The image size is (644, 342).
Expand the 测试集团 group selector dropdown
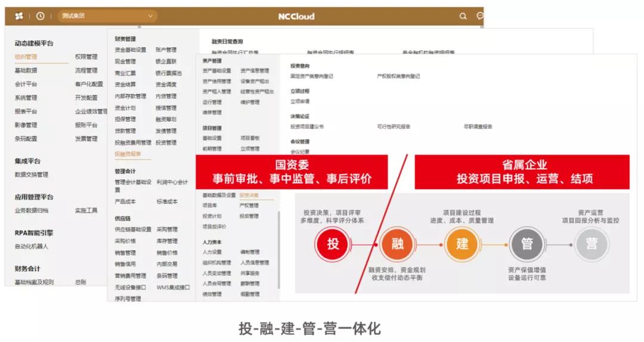tap(107, 16)
